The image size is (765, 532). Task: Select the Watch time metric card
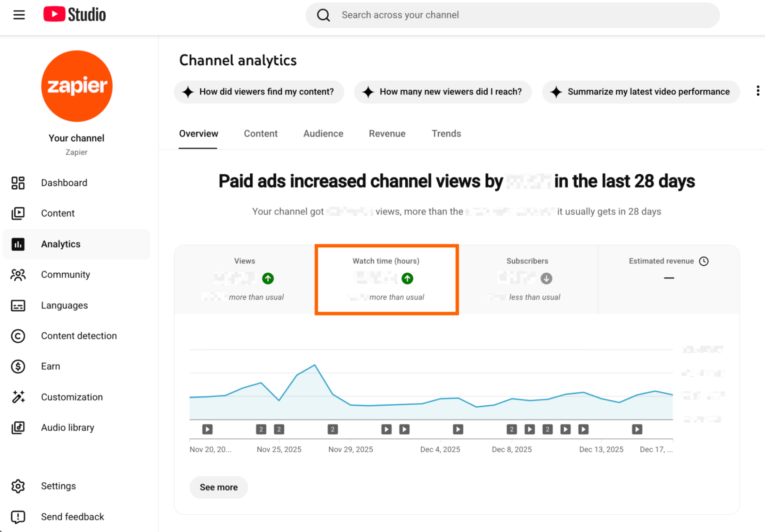click(386, 279)
